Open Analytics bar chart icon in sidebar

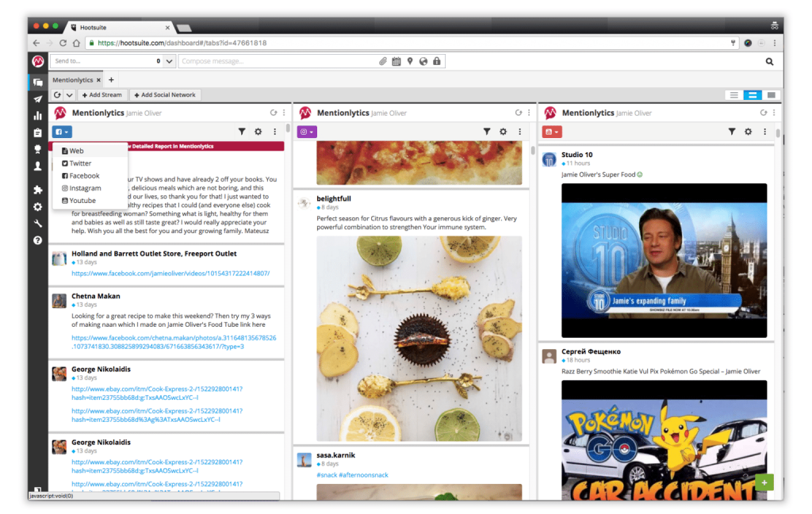tap(37, 116)
